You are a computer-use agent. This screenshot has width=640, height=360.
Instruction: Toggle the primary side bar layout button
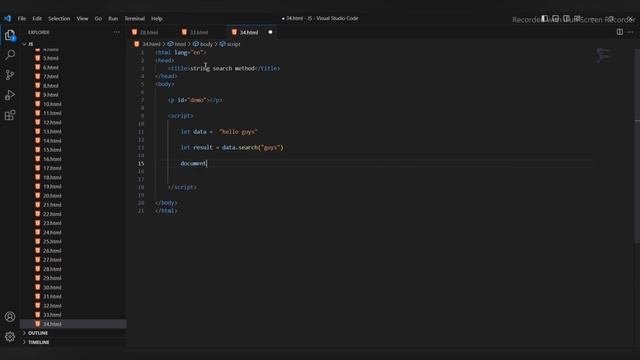tap(544, 18)
